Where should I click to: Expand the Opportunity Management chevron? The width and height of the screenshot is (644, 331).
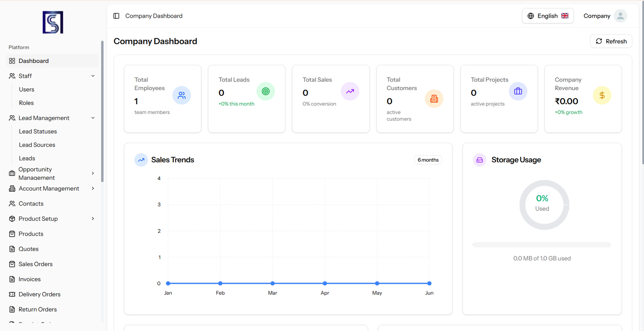click(x=93, y=173)
